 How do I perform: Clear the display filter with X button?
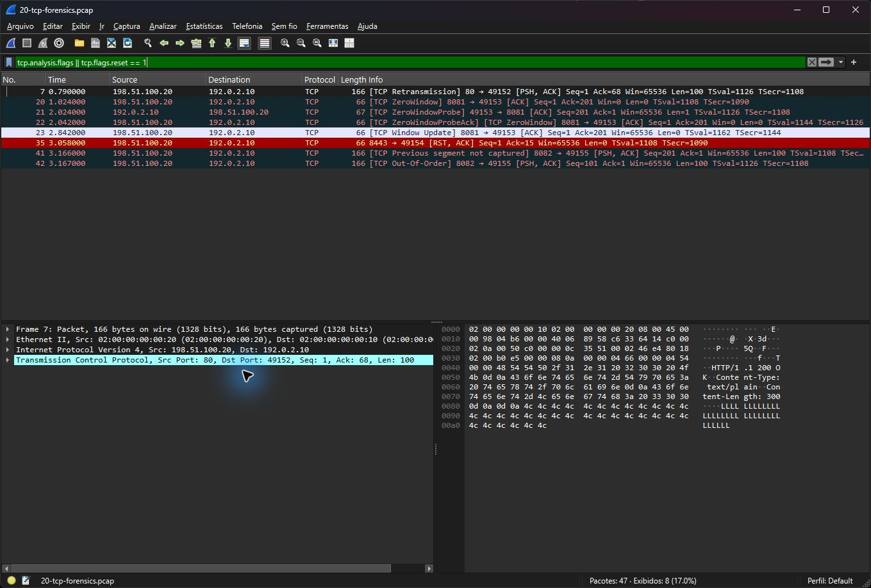click(812, 62)
